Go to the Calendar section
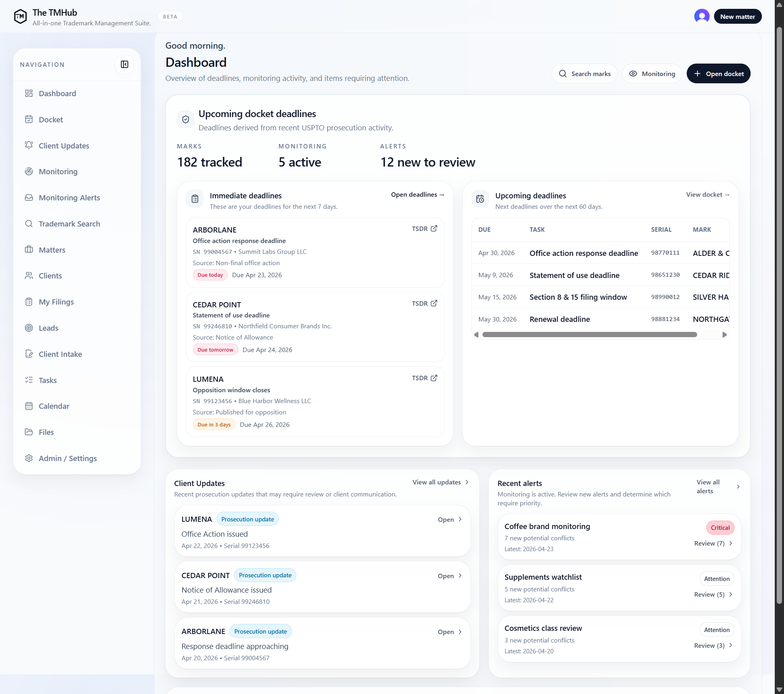This screenshot has width=784, height=694. coord(53,406)
